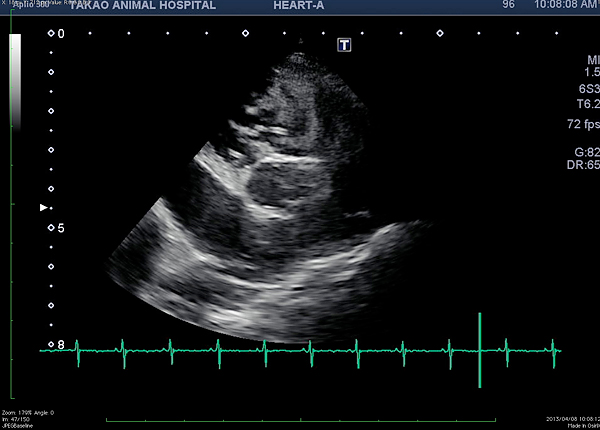Click the depth marker labeled 8
Image resolution: width=600 pixels, height=430 pixels.
click(60, 345)
